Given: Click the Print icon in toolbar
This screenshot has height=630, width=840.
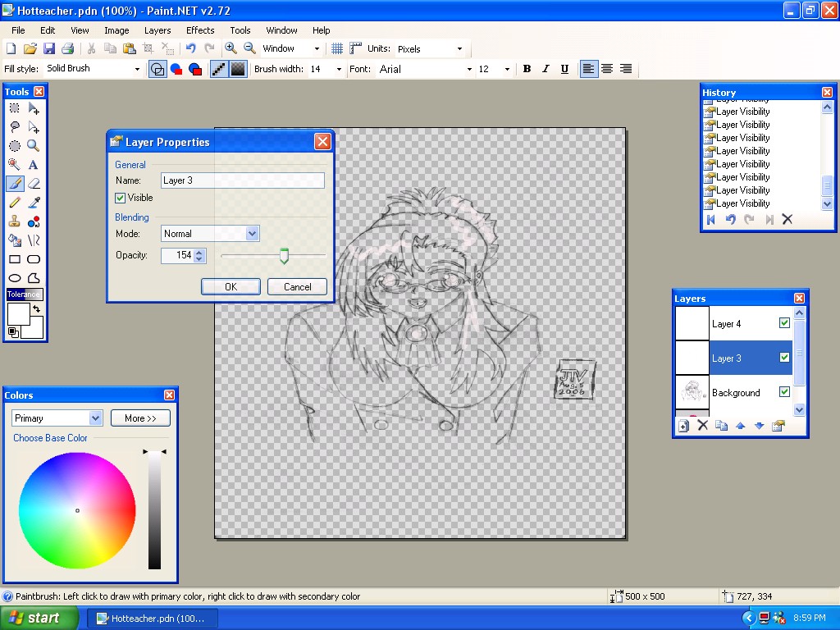Looking at the screenshot, I should coord(67,48).
